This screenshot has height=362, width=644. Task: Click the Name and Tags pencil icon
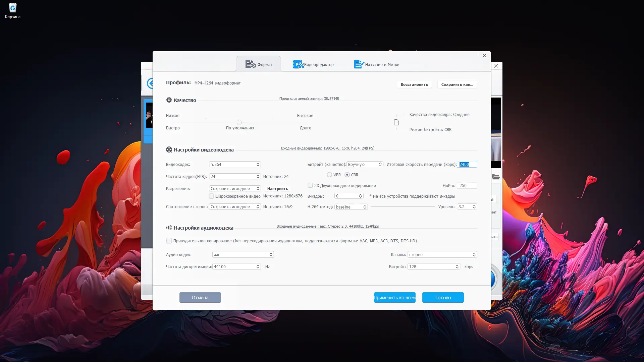pyautogui.click(x=359, y=64)
